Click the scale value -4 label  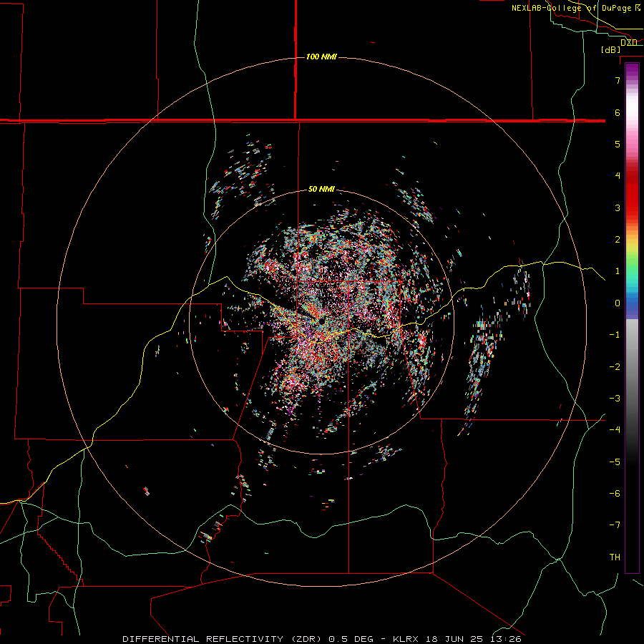click(615, 429)
